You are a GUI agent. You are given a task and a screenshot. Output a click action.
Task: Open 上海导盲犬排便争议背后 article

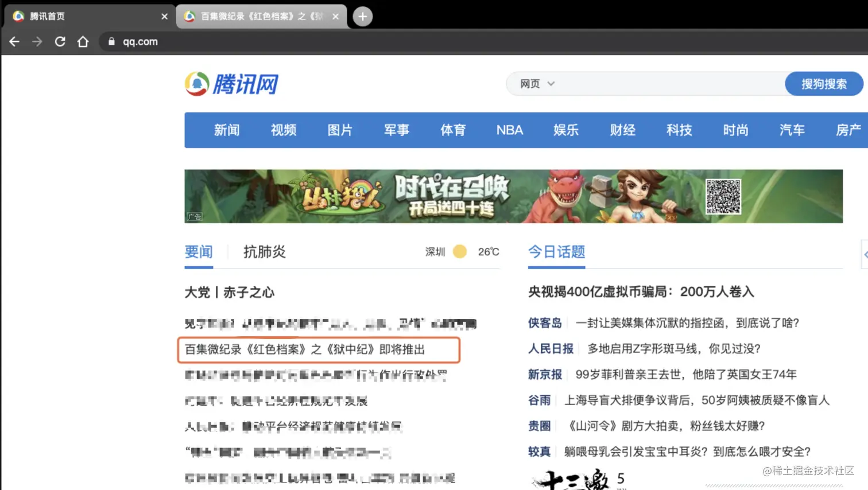point(697,400)
